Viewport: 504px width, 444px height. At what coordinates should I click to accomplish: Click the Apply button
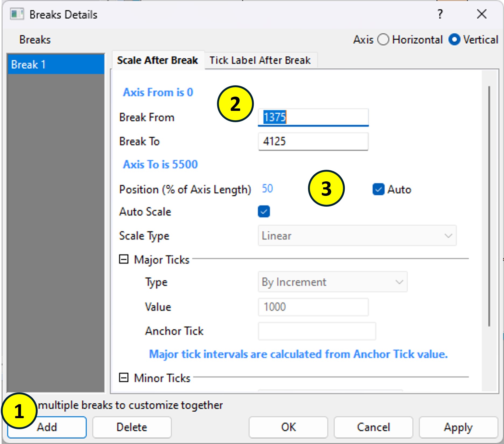[x=458, y=427]
